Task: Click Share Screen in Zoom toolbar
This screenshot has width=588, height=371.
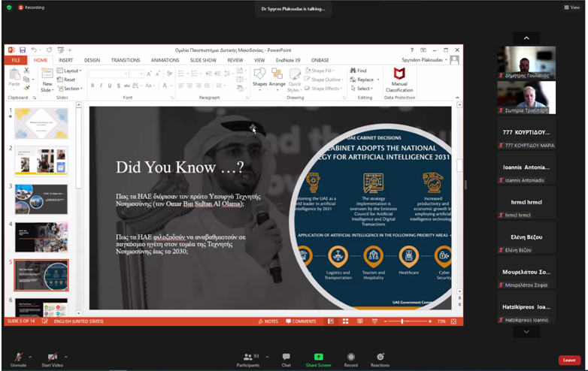Action: 318,360
